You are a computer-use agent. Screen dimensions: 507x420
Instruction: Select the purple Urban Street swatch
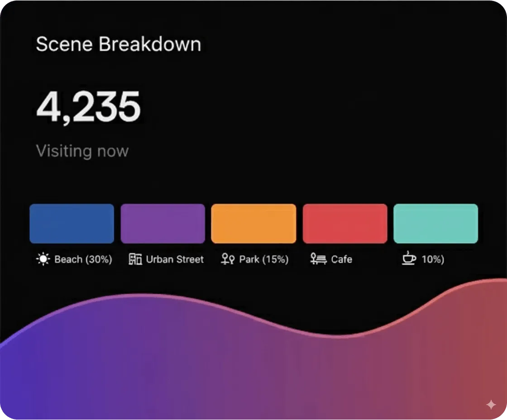click(x=163, y=223)
